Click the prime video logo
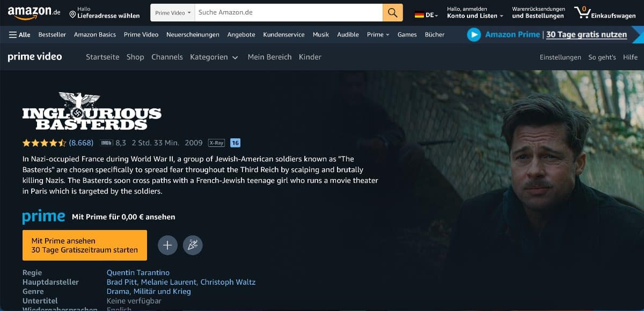644x311 pixels. pos(35,56)
